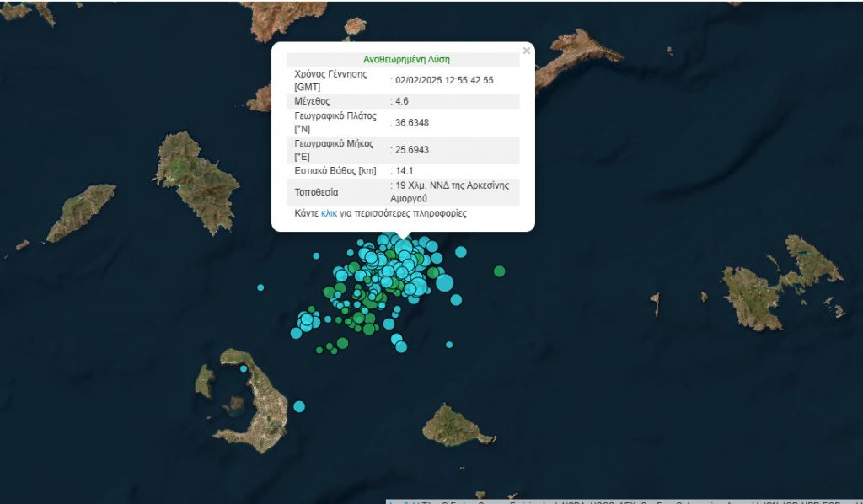Click the small cyan marker northwest of the cluster
863x504 pixels.
[316, 255]
